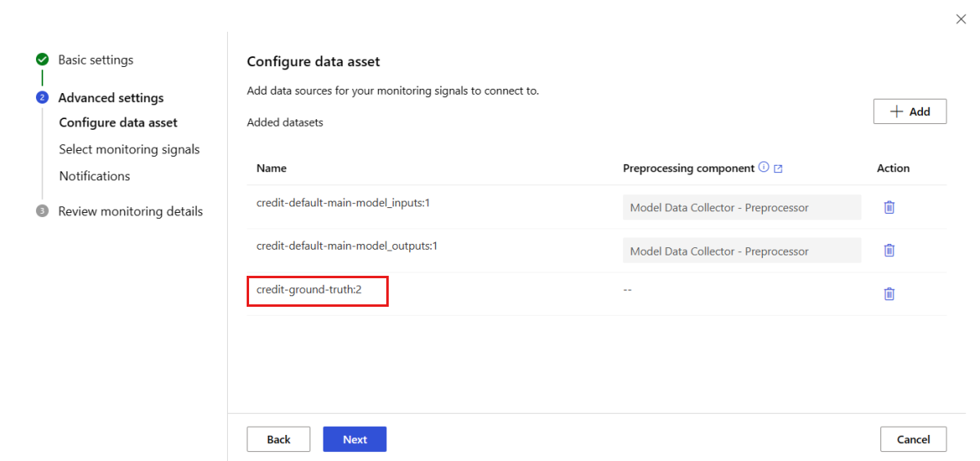980x461 pixels.
Task: Delete the credit-default-main-model_outputs:1 dataset
Action: 889,250
